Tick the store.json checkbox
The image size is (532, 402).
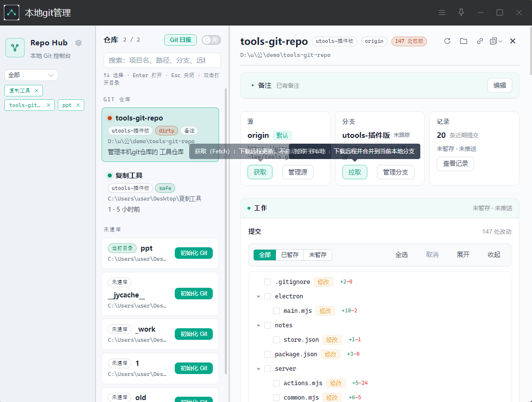click(276, 340)
